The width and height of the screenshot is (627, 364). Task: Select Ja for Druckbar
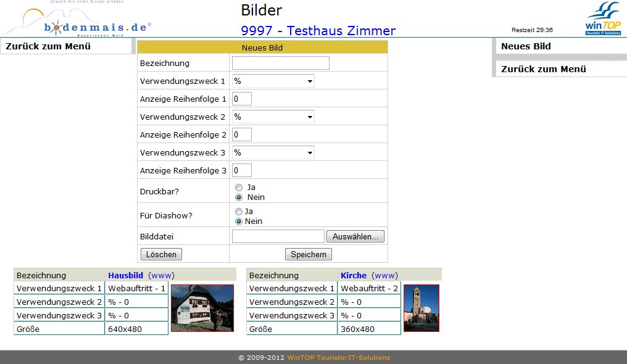[239, 187]
